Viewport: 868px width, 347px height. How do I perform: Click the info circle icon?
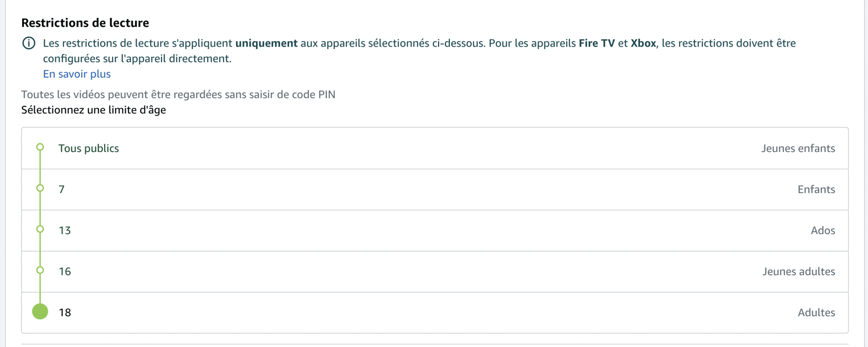click(x=29, y=43)
